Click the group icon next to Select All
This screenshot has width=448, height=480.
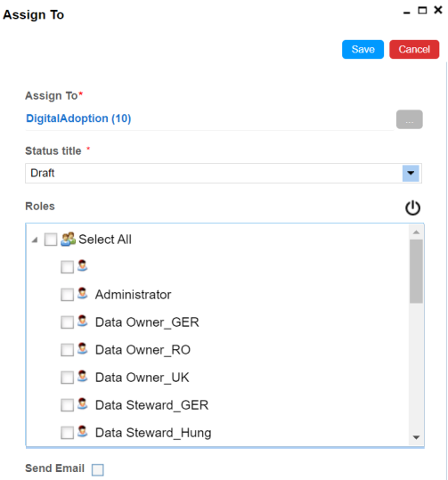point(68,239)
